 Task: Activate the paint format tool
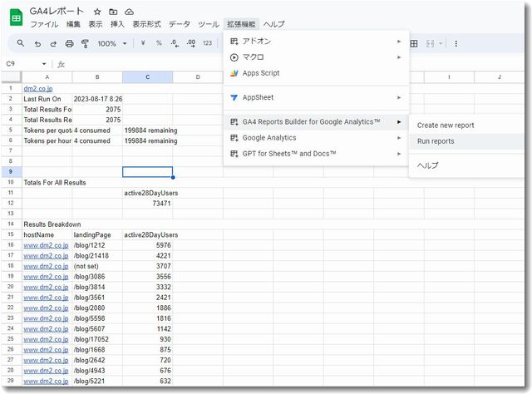[85, 43]
